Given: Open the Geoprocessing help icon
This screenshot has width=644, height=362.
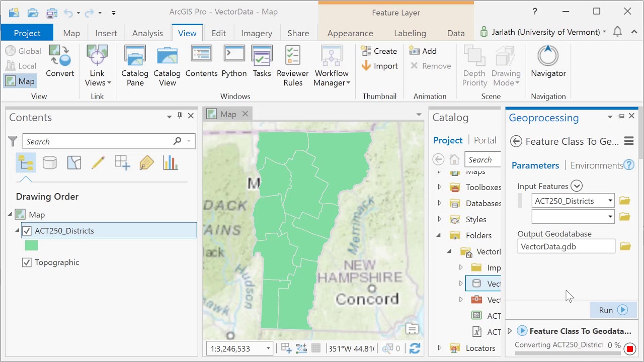Looking at the screenshot, I should 629,165.
